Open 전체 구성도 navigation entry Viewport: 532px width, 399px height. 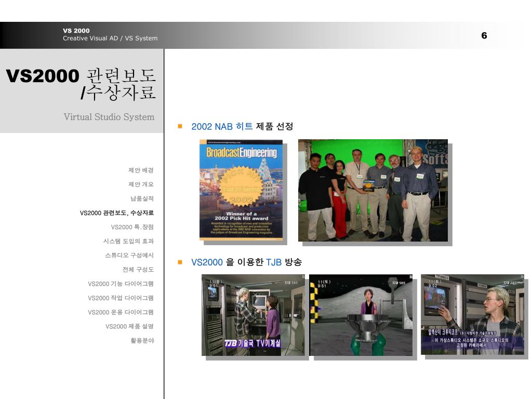click(138, 270)
